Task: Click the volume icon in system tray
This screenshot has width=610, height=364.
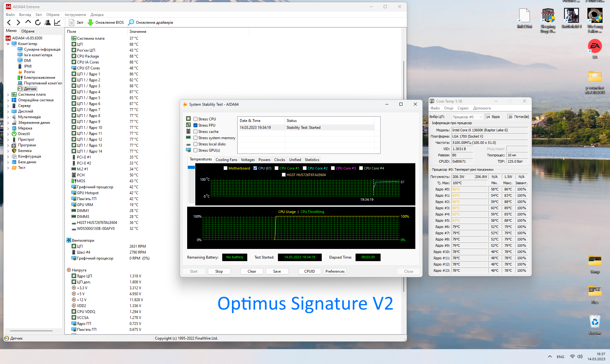Action: pos(580,356)
